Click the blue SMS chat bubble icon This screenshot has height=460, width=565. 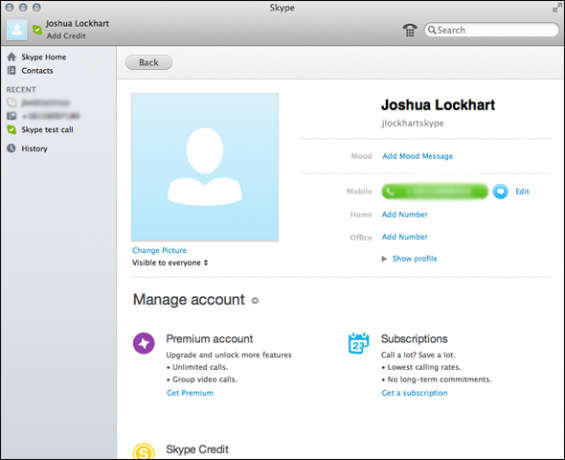tap(500, 191)
